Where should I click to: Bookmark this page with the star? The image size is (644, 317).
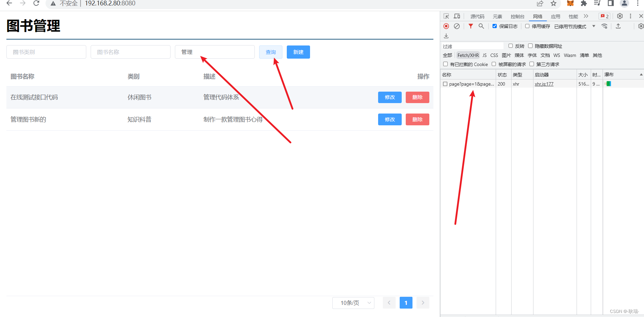tap(553, 3)
